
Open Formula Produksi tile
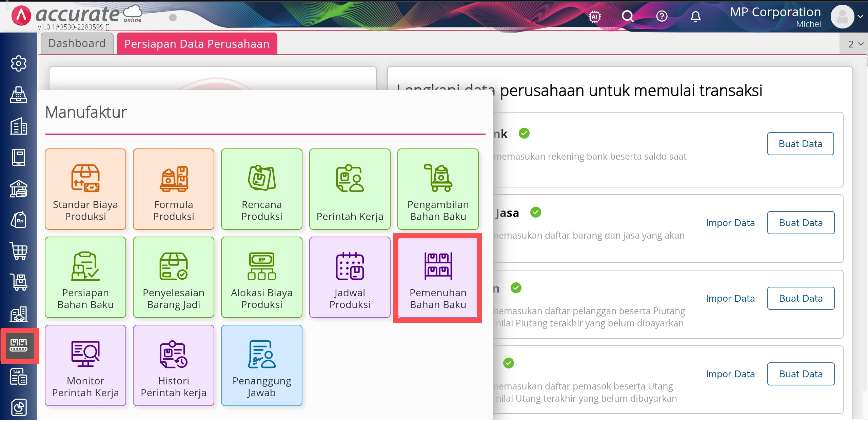tap(174, 189)
